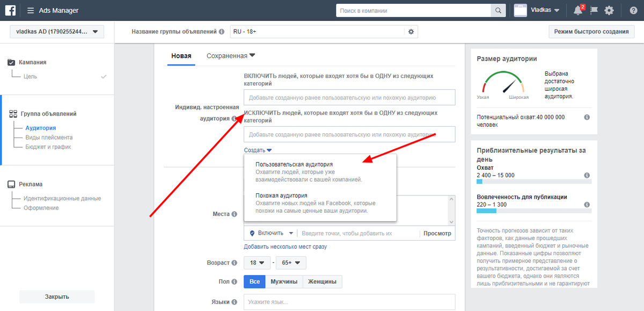
Task: Open settings gear in top bar
Action: click(609, 10)
